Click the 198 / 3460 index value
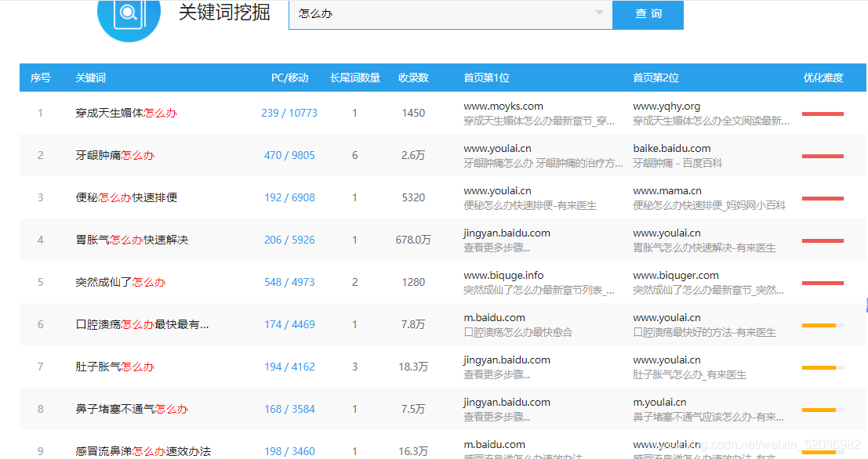The height and width of the screenshot is (459, 868). point(289,451)
